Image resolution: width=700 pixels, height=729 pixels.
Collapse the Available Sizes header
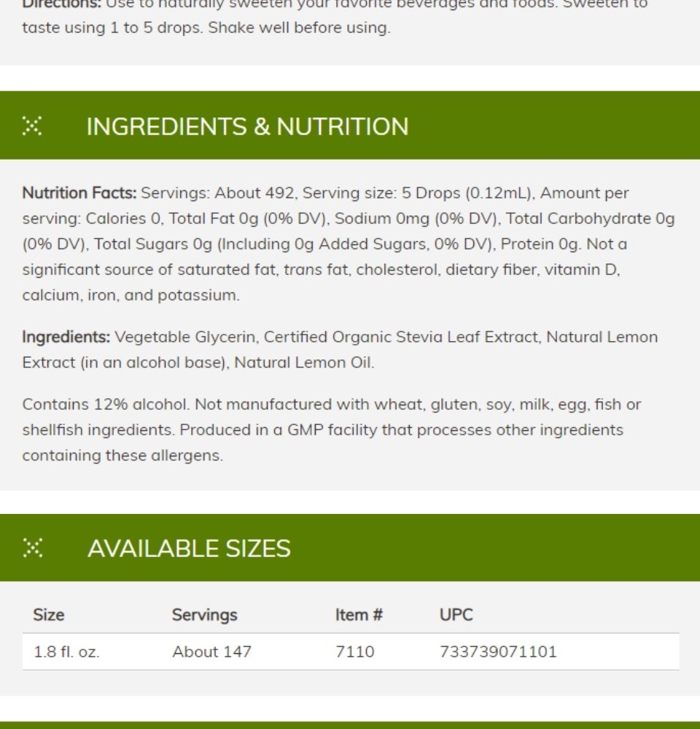coord(350,547)
